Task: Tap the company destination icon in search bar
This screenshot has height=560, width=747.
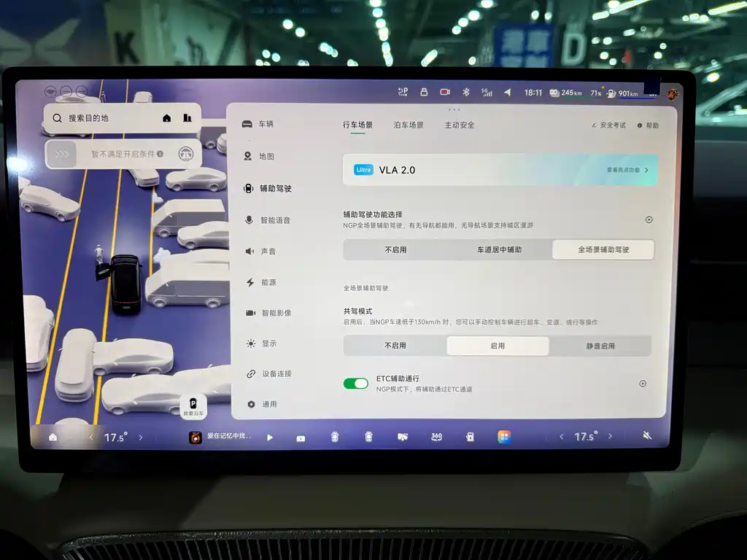Action: point(187,117)
